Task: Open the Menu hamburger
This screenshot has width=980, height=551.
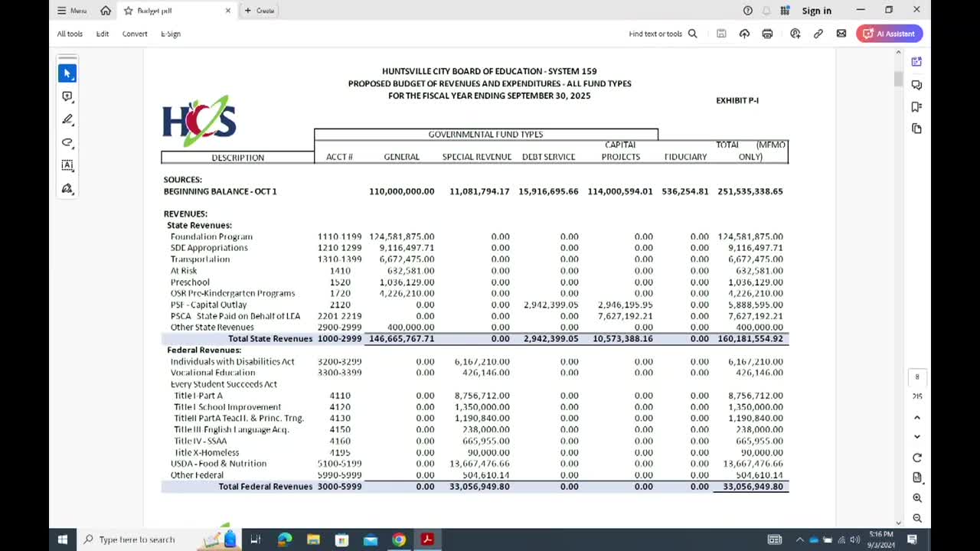Action: point(72,11)
